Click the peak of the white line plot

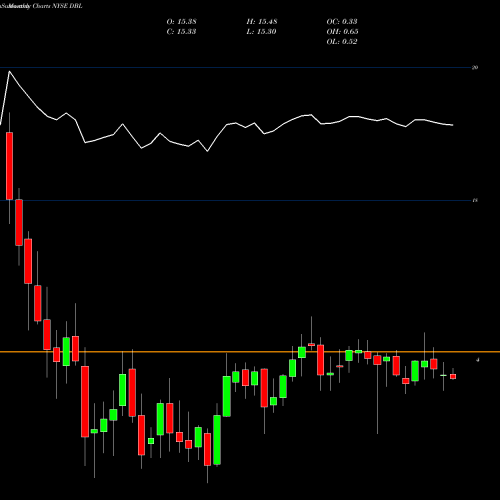point(9,71)
